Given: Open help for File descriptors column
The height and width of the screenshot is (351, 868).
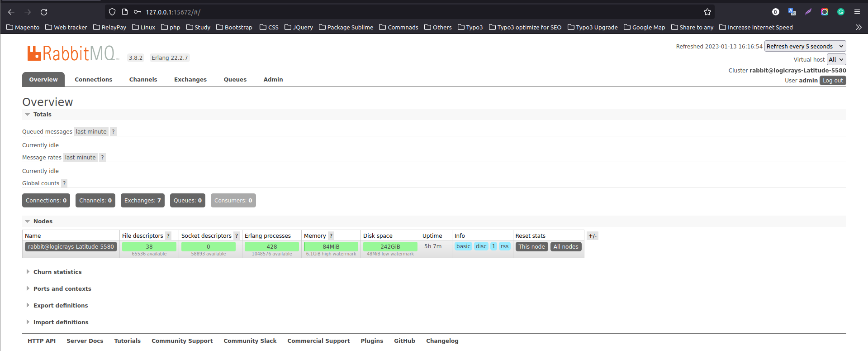Looking at the screenshot, I should [168, 236].
